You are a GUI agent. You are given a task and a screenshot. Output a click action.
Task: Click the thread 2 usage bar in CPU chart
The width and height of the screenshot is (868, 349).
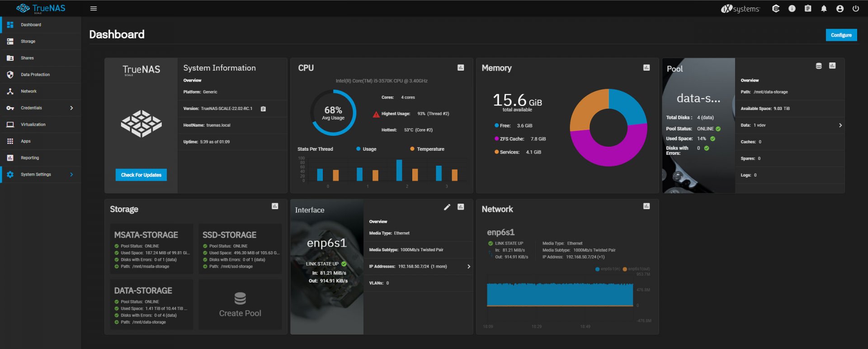click(x=399, y=170)
